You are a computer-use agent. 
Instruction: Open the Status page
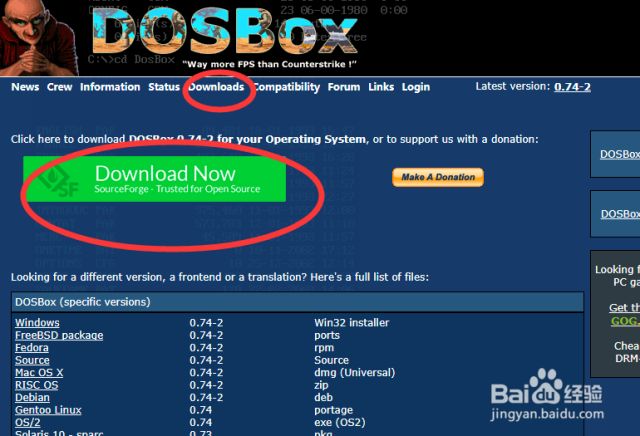pyautogui.click(x=164, y=87)
